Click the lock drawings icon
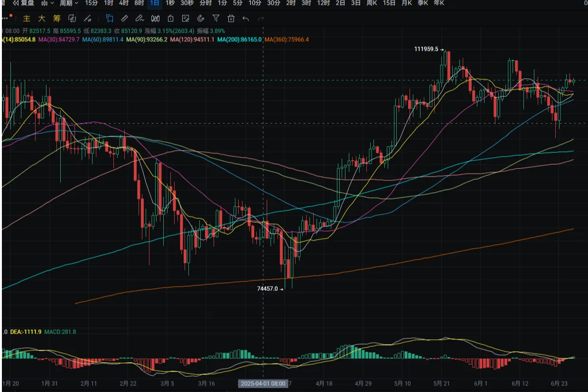 (x=170, y=19)
